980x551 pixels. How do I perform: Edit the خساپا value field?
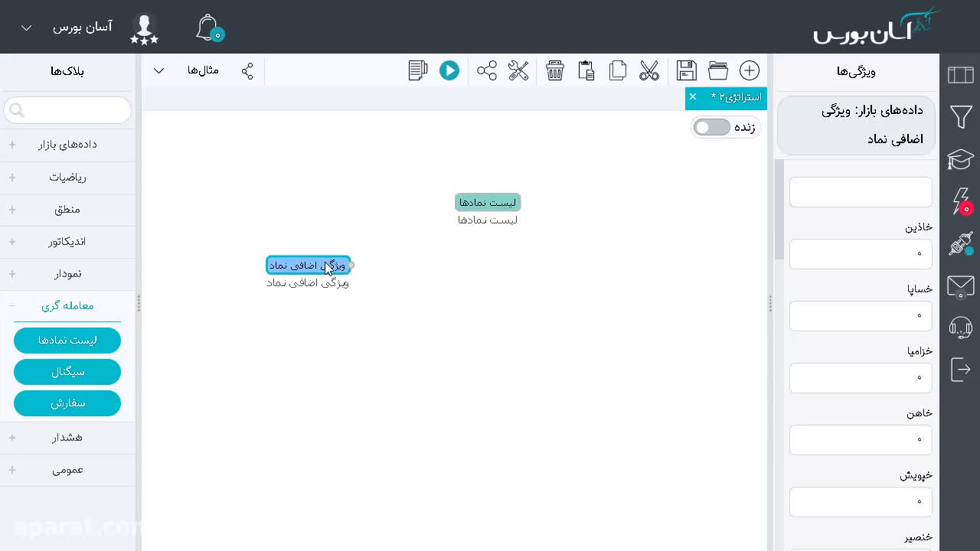(x=861, y=316)
